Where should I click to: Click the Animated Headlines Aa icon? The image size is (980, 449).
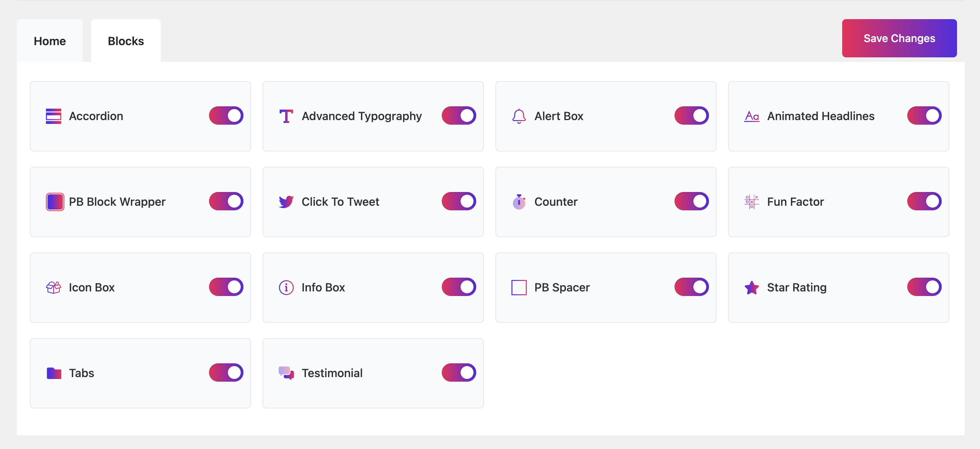coord(751,115)
